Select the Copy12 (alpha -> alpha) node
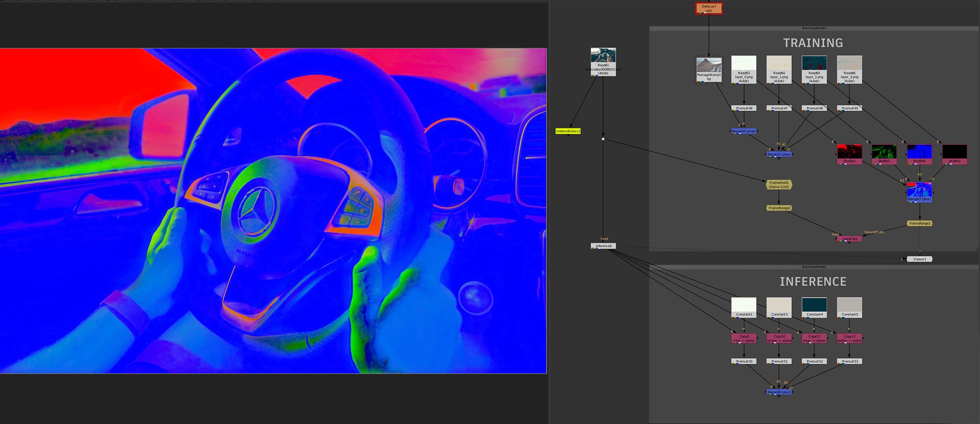This screenshot has height=424, width=980. (x=849, y=338)
